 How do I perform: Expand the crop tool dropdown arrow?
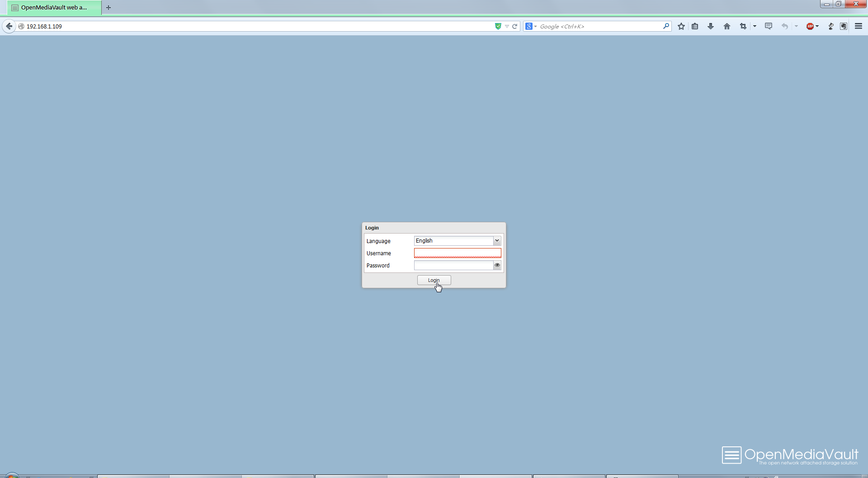point(755,26)
